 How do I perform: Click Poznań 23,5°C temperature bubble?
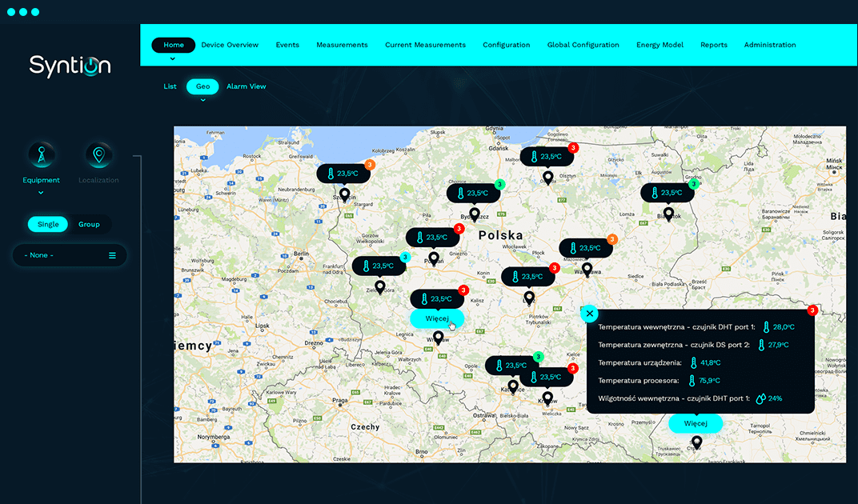(432, 238)
